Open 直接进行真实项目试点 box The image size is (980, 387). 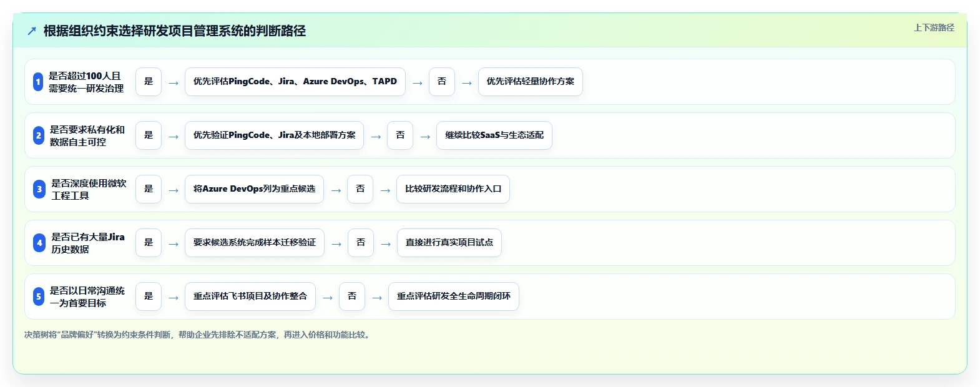(x=449, y=243)
